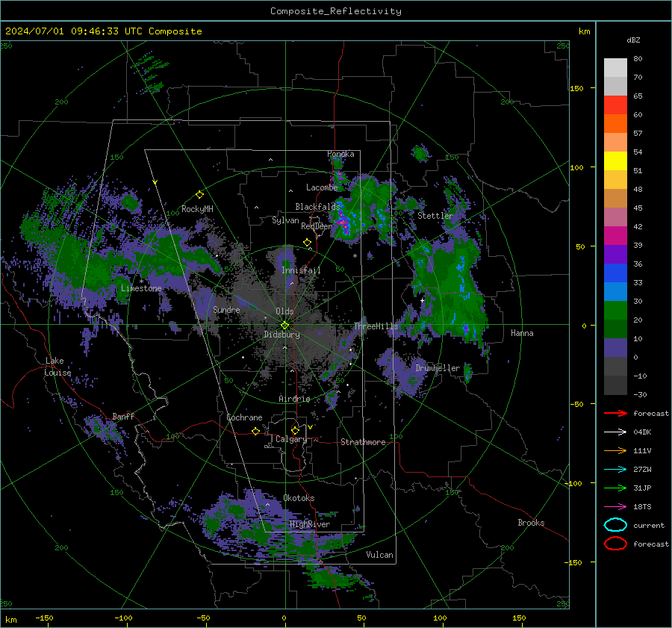
Task: Click the magenta 39–42 dBZ swatch
Action: pos(615,236)
